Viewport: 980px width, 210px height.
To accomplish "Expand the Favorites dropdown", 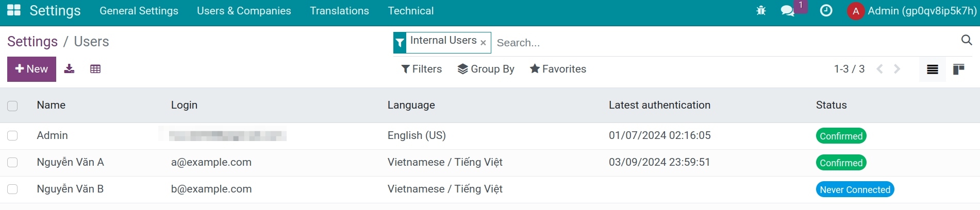I will [558, 69].
